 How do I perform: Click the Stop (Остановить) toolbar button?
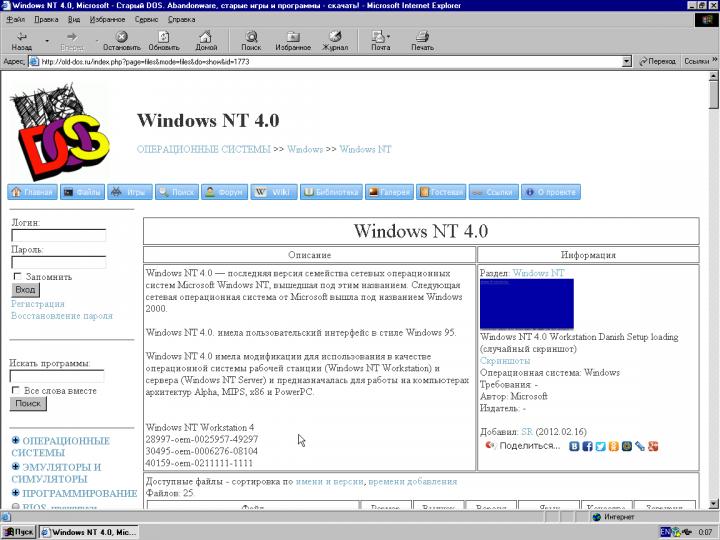click(122, 41)
